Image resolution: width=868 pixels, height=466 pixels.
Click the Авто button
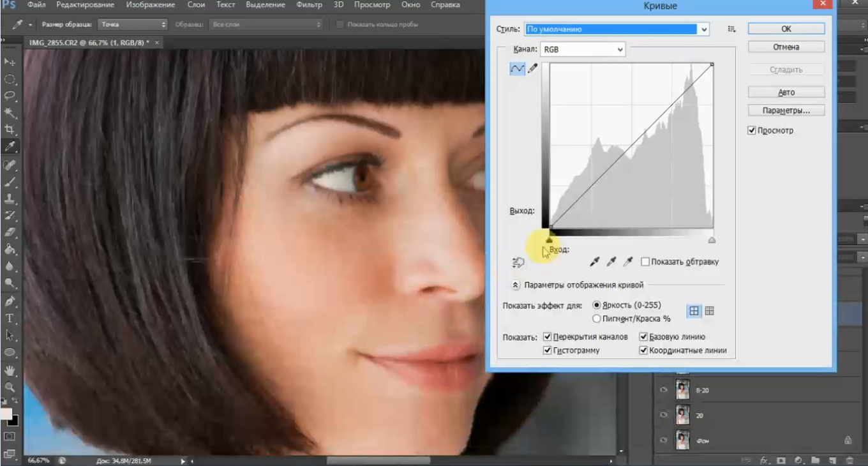tap(786, 93)
